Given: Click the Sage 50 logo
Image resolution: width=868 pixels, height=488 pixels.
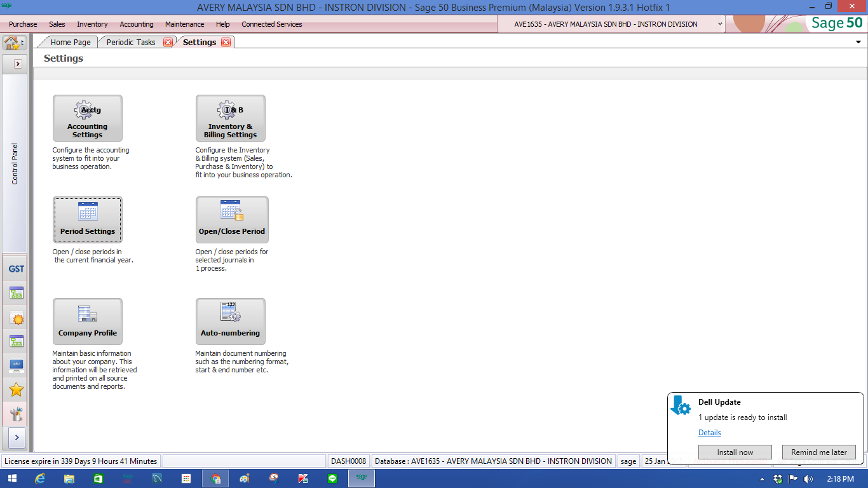Looking at the screenshot, I should [x=836, y=23].
